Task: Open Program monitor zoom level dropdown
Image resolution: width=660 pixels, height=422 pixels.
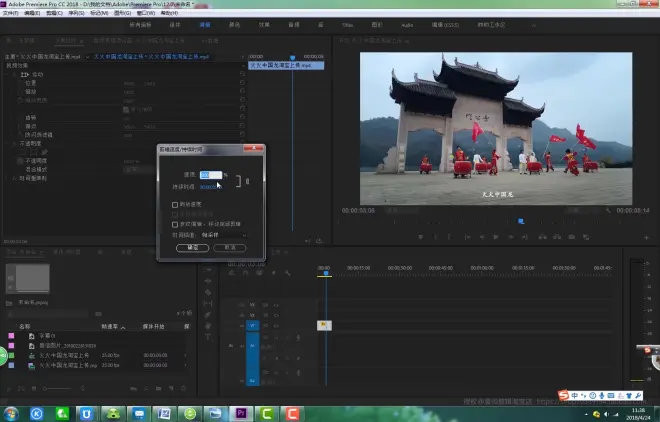Action: coord(403,210)
